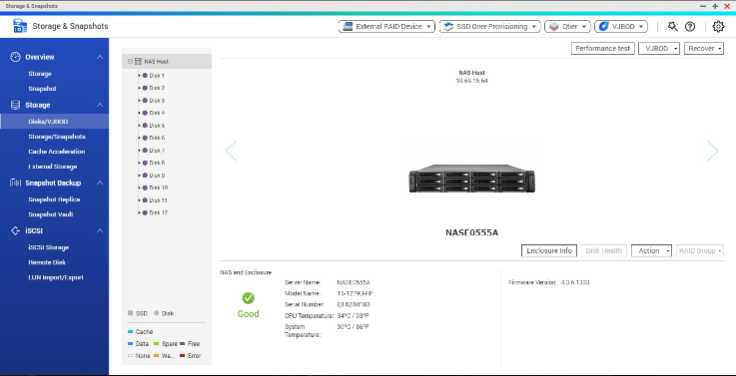The height and width of the screenshot is (376, 736).
Task: Open the Recover dropdown
Action: tap(704, 48)
